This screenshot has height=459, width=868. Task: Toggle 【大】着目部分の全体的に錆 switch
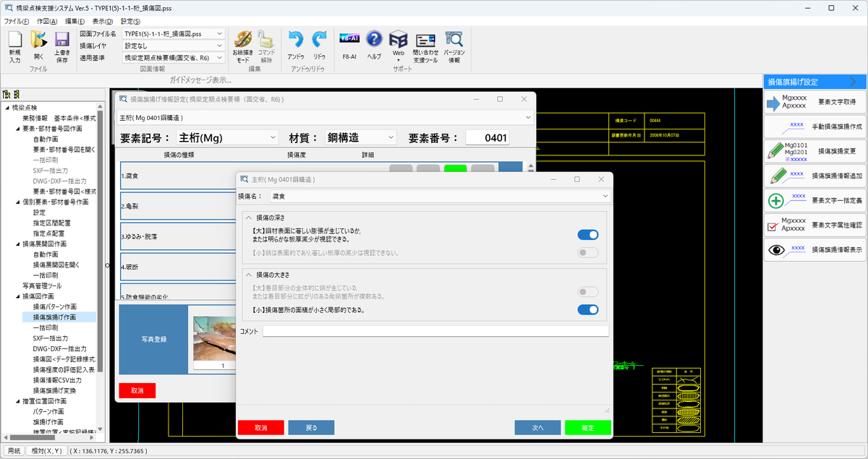point(587,291)
